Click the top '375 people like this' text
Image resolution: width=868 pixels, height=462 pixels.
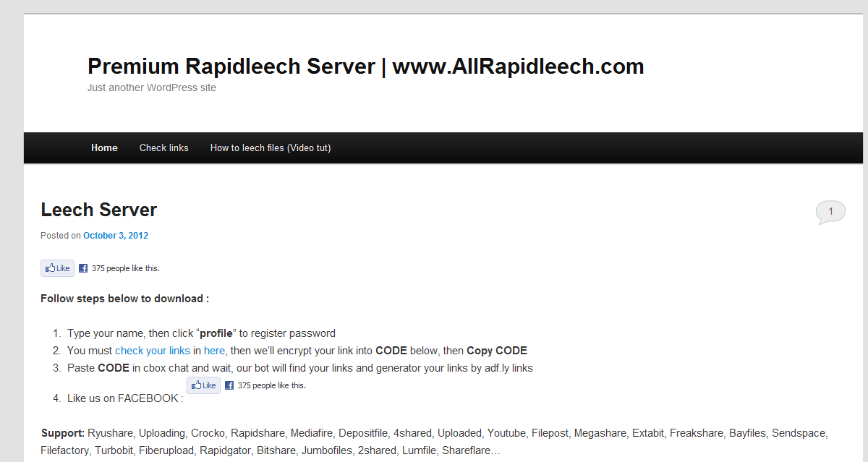(x=126, y=268)
